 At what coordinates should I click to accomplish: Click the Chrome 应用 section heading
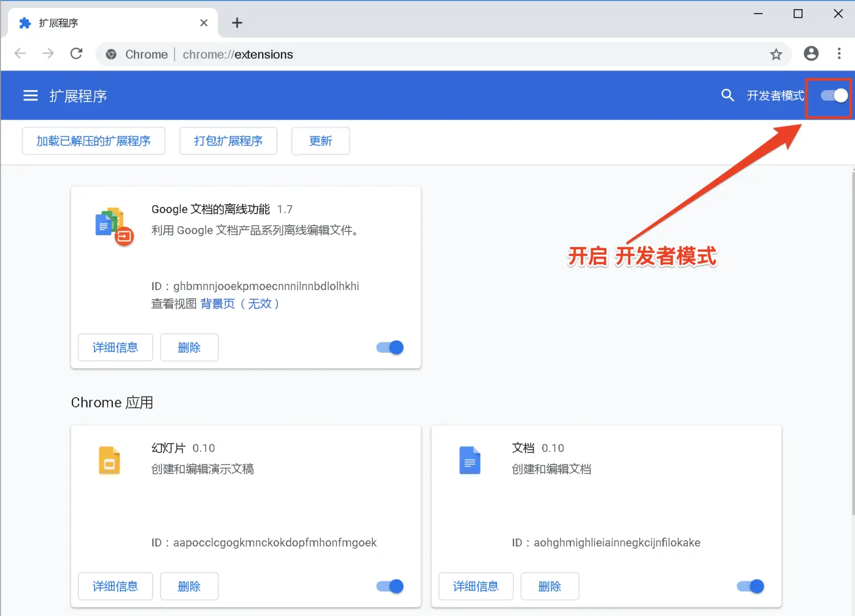point(112,402)
